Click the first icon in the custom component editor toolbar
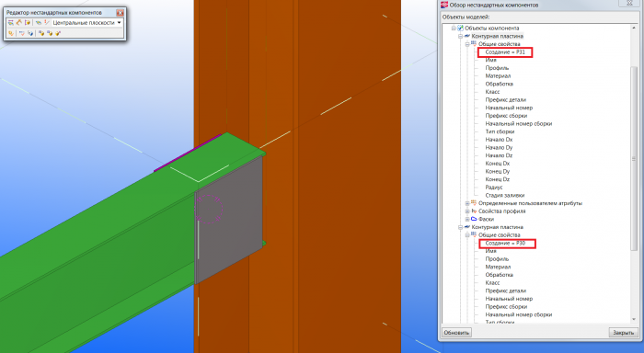This screenshot has width=644, height=353. [11, 23]
